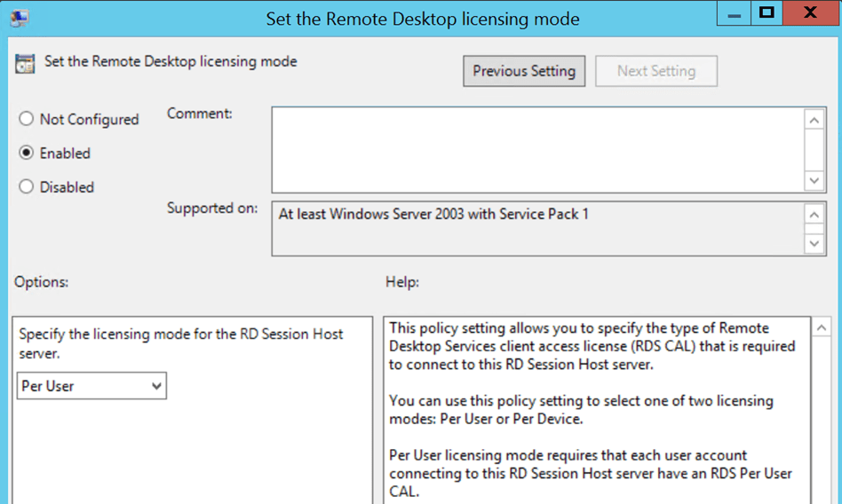The width and height of the screenshot is (842, 504).
Task: Click the Supported on scroll up arrow
Action: coord(814,215)
